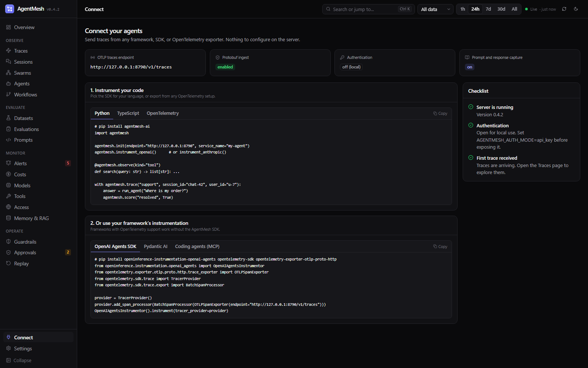The image size is (588, 368).
Task: Click the Authentication checklist check icon
Action: [471, 125]
